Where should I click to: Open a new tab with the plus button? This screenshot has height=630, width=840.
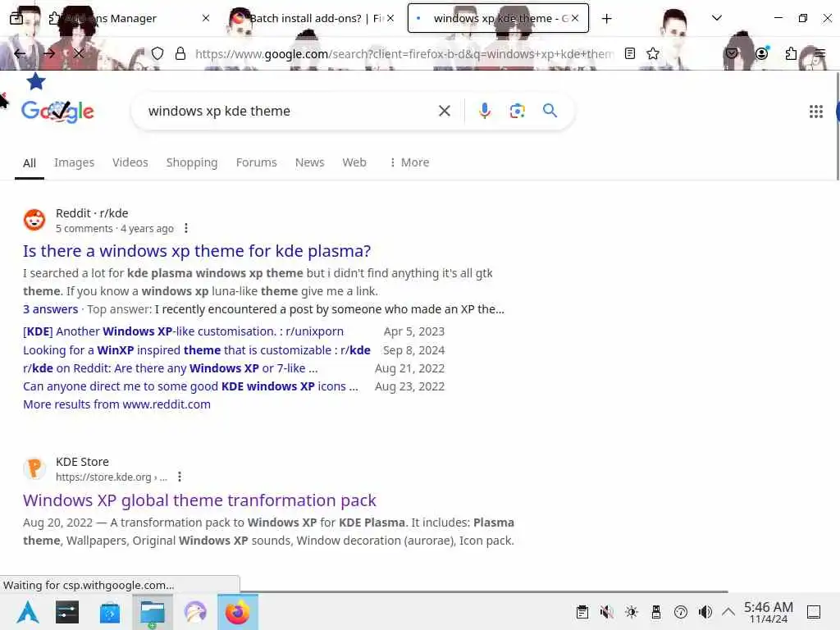(606, 19)
